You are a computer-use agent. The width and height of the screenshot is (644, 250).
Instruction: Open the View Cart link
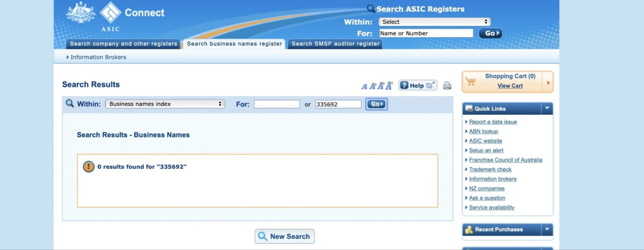click(x=510, y=86)
